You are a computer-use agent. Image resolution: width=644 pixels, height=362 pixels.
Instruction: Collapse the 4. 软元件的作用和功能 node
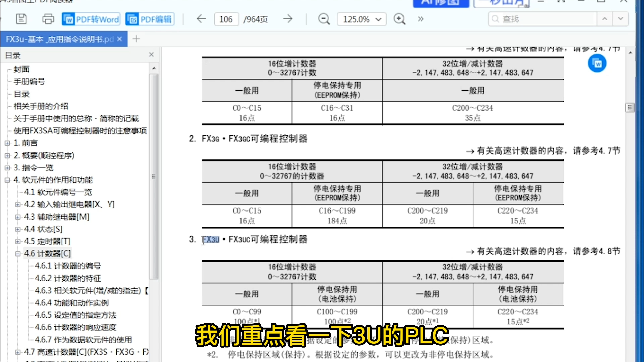[7, 180]
